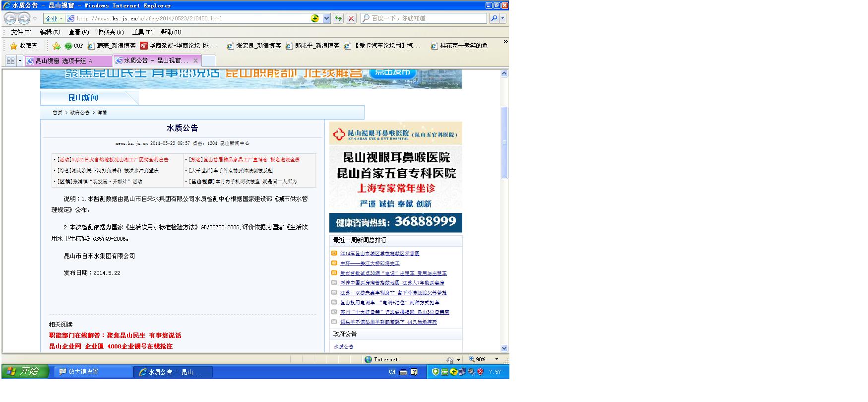This screenshot has height=402, width=868.
Task: Click the Windows 开始 Start button
Action: [x=25, y=371]
